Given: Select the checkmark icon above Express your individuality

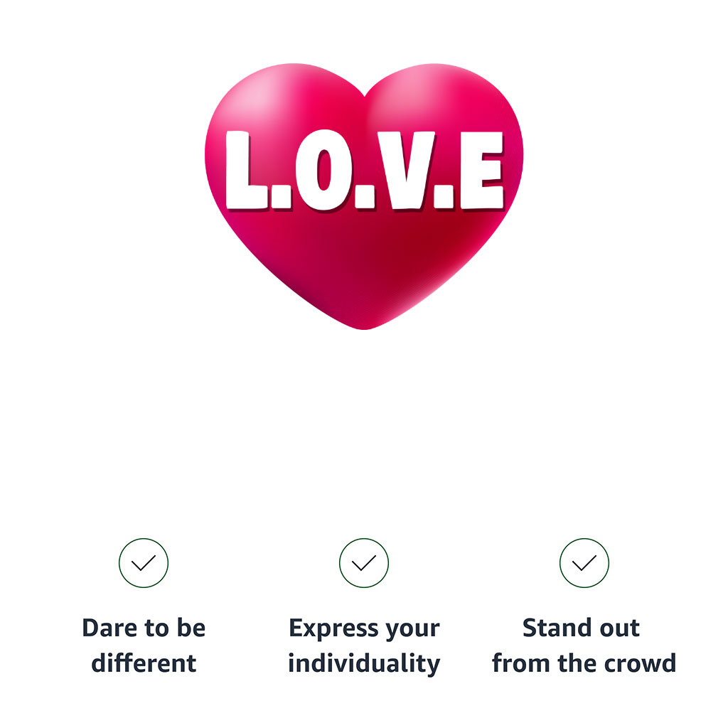Looking at the screenshot, I should (x=363, y=563).
